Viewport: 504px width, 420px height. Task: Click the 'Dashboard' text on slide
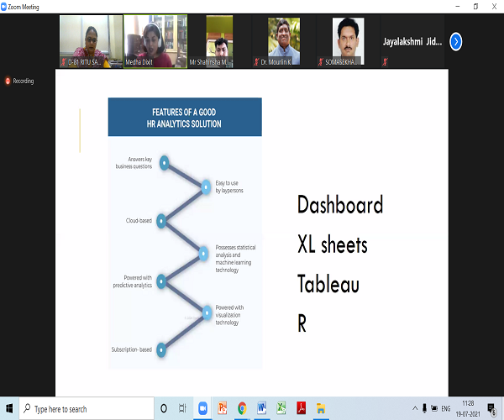(340, 205)
